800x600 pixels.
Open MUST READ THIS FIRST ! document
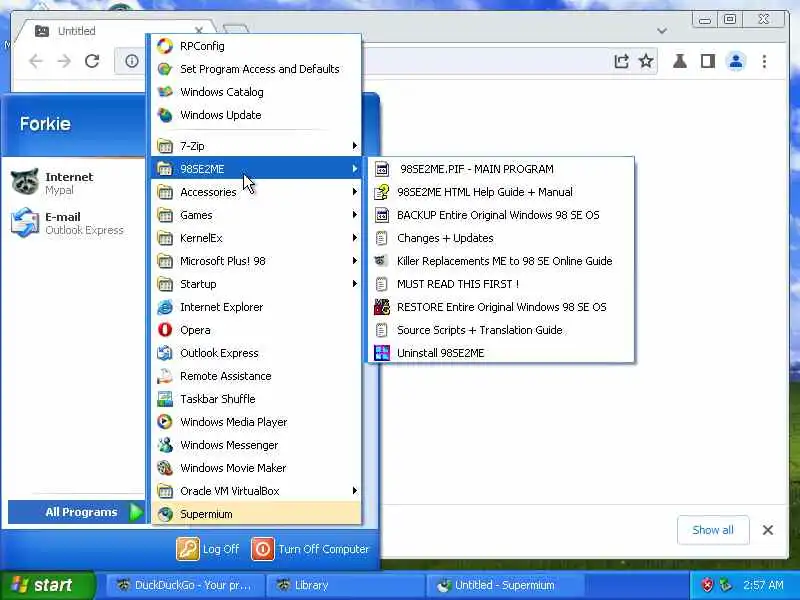pyautogui.click(x=501, y=284)
